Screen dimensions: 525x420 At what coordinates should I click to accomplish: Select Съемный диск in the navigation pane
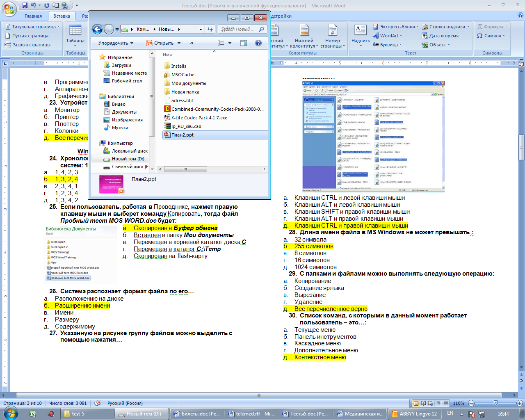[x=130, y=167]
